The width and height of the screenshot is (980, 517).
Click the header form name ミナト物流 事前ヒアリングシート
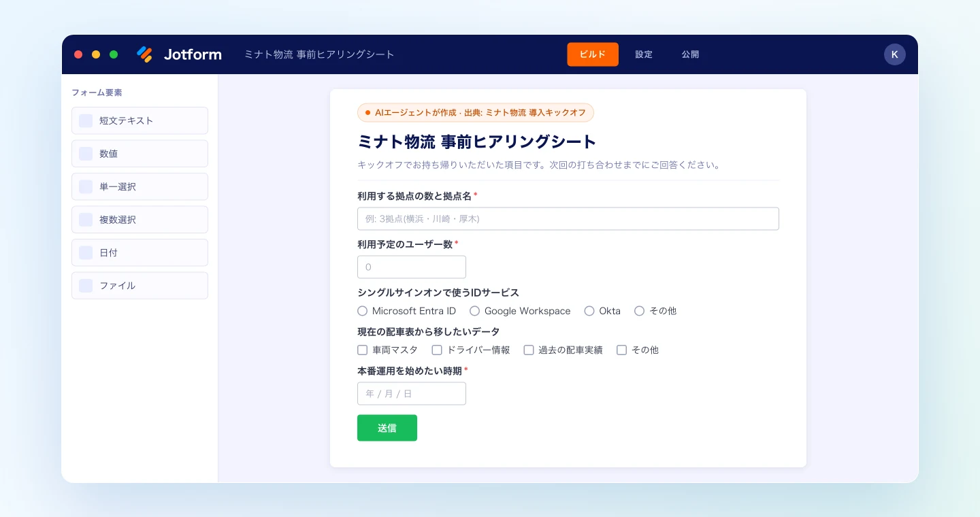click(x=319, y=54)
